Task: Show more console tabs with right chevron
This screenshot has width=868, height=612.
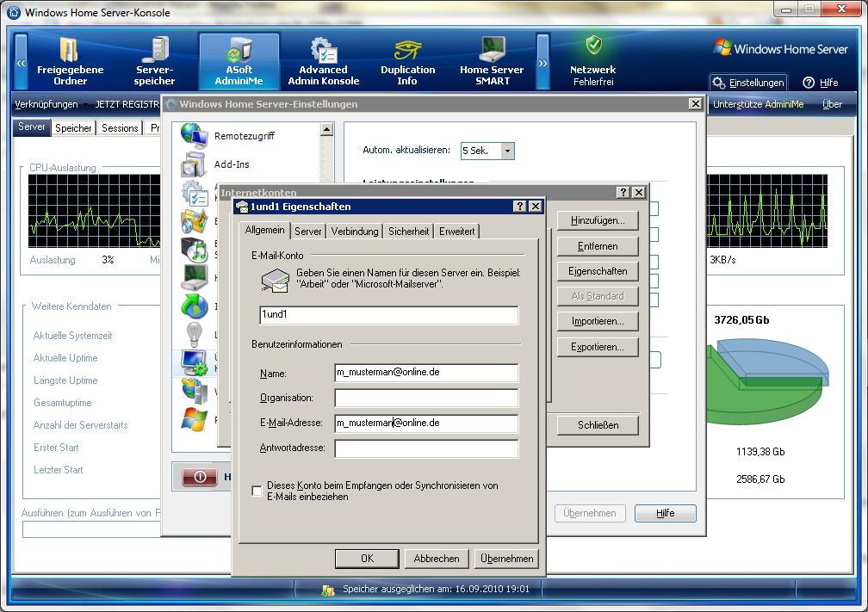Action: pyautogui.click(x=543, y=62)
